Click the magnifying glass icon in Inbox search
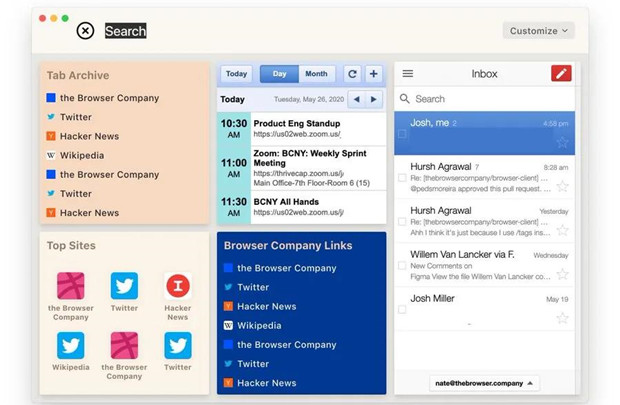The width and height of the screenshot is (620, 405). (x=404, y=98)
